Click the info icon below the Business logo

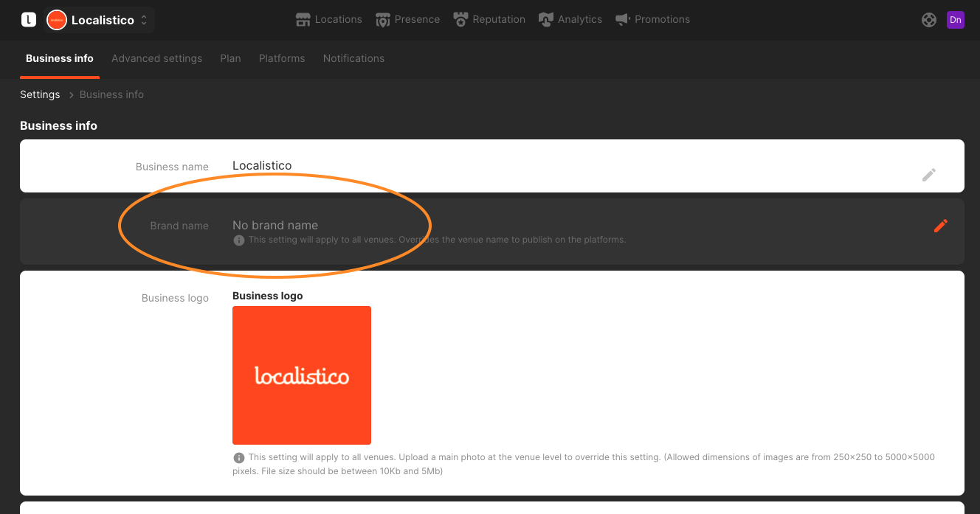tap(239, 457)
